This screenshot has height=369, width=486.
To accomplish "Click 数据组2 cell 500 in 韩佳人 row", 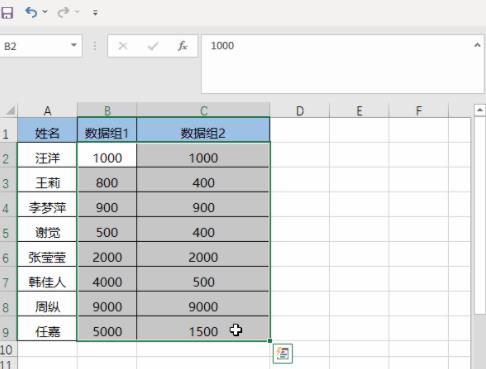I will click(x=203, y=279).
